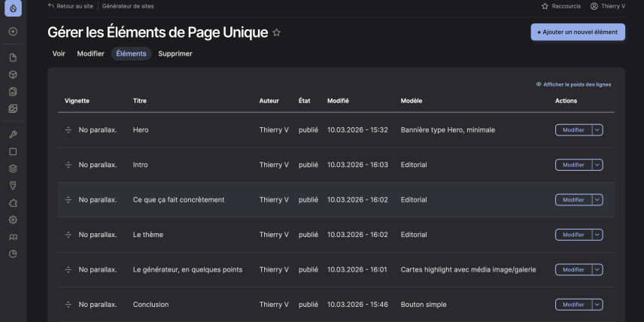
Task: Click the drag handle of the Intro row
Action: click(68, 165)
